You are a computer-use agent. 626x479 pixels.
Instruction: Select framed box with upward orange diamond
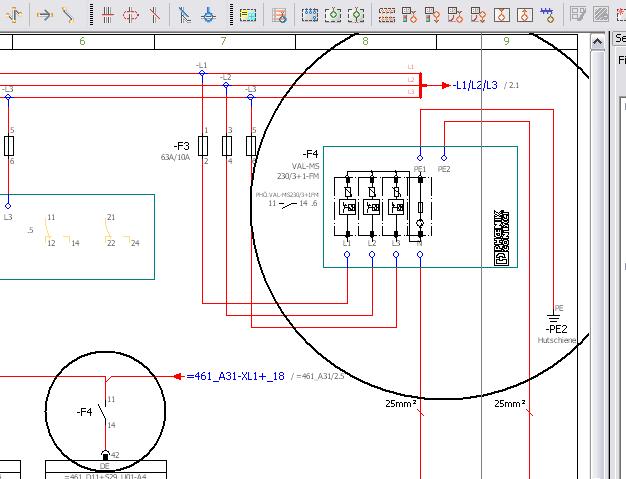(525, 15)
